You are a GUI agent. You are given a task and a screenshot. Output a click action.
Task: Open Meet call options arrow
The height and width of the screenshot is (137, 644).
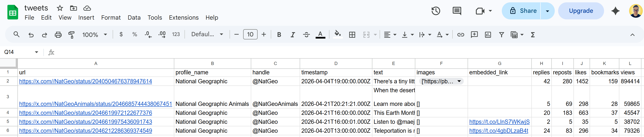[x=490, y=11]
